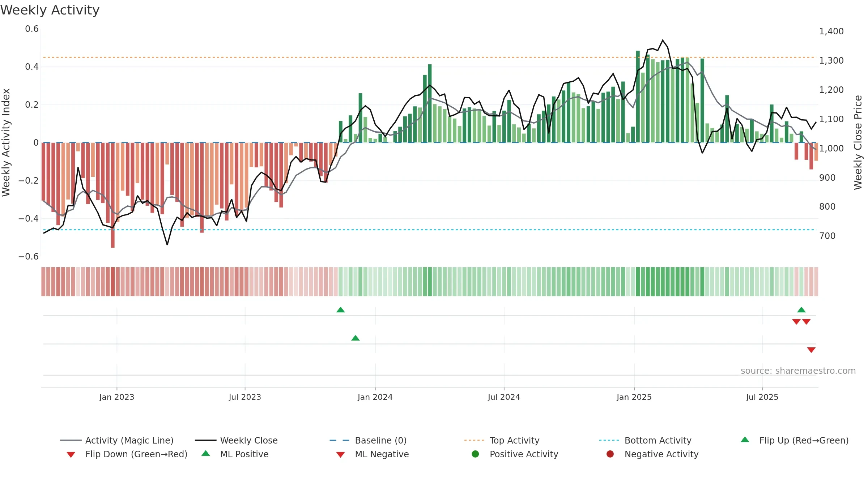Image resolution: width=868 pixels, height=488 pixels.
Task: Click the Jan 2025 x-axis label
Action: (634, 397)
